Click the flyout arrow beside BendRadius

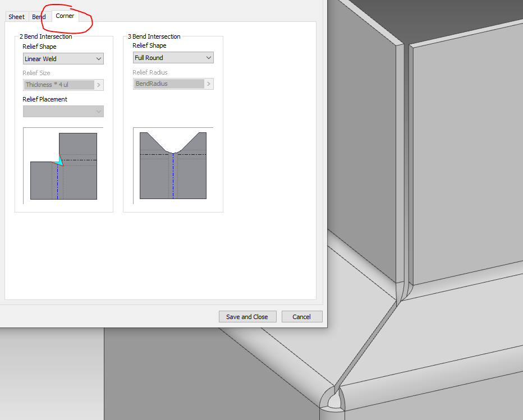pos(208,84)
